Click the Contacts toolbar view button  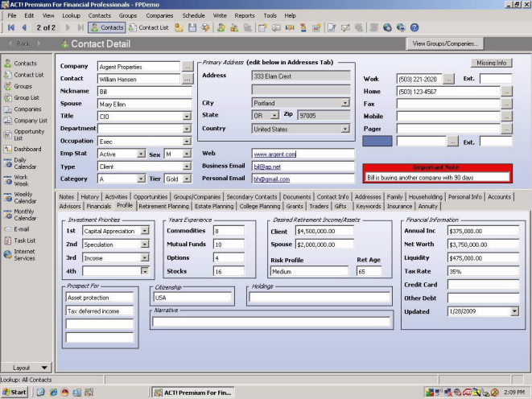pyautogui.click(x=106, y=27)
